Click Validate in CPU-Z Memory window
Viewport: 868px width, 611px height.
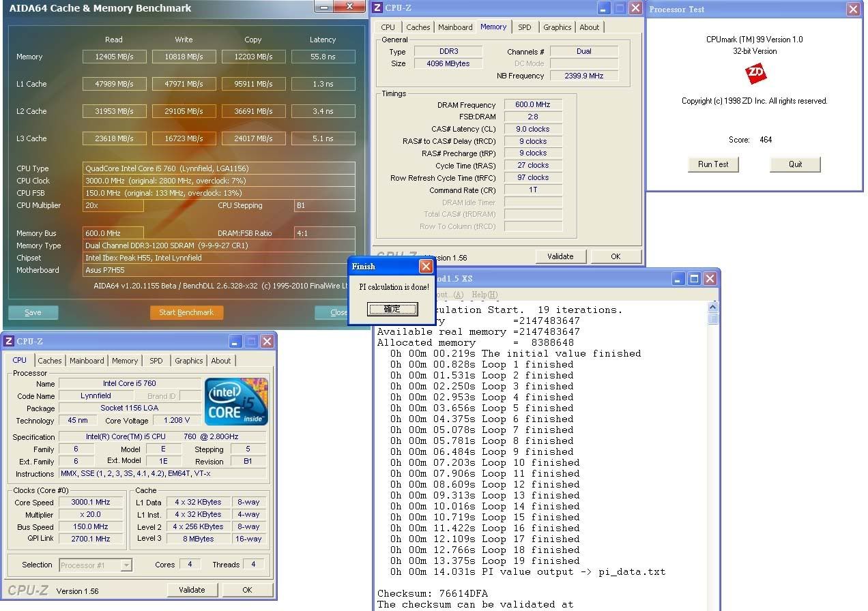click(560, 256)
